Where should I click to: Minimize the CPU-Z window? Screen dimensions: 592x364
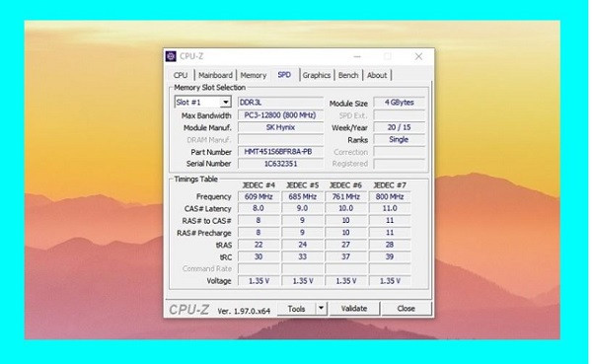point(357,56)
